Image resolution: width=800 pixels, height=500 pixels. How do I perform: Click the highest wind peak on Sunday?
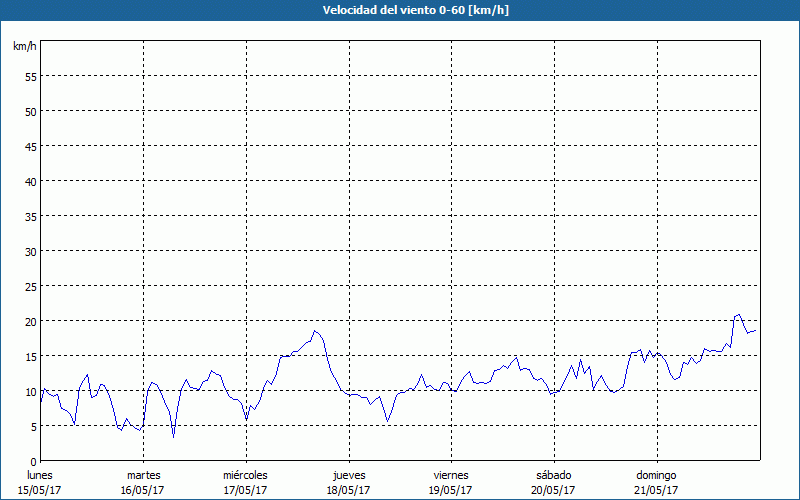click(x=739, y=315)
